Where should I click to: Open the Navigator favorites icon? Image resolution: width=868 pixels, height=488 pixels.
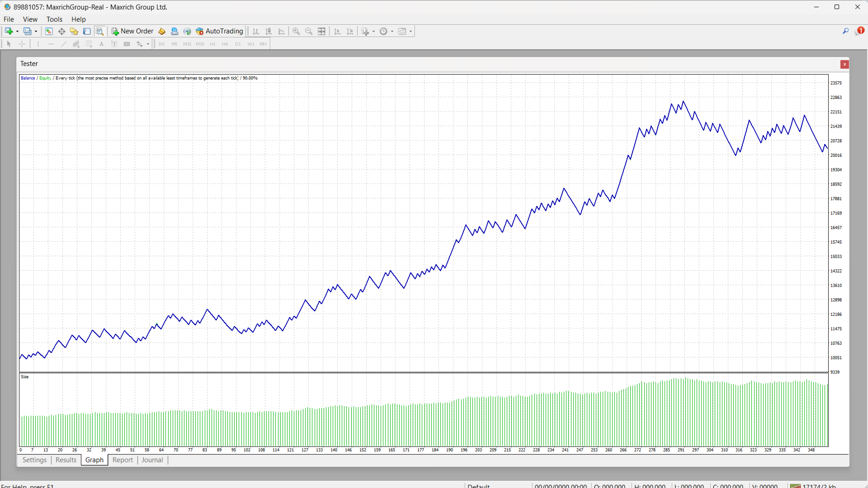pos(74,31)
